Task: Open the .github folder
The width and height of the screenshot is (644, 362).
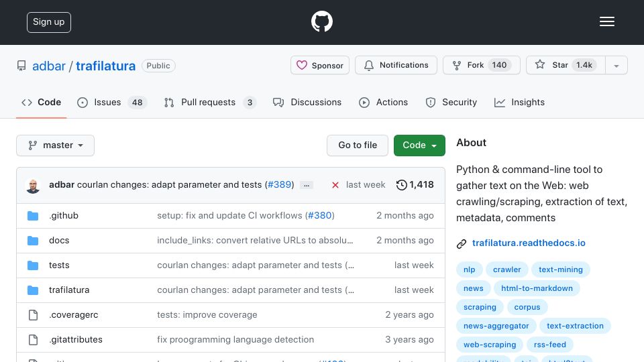Action: coord(64,215)
